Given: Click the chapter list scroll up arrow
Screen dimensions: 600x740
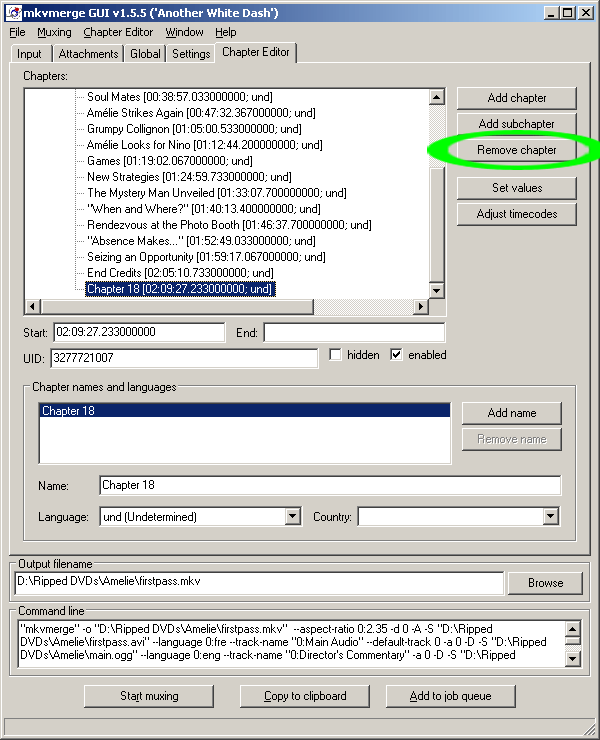Looking at the screenshot, I should click(437, 97).
